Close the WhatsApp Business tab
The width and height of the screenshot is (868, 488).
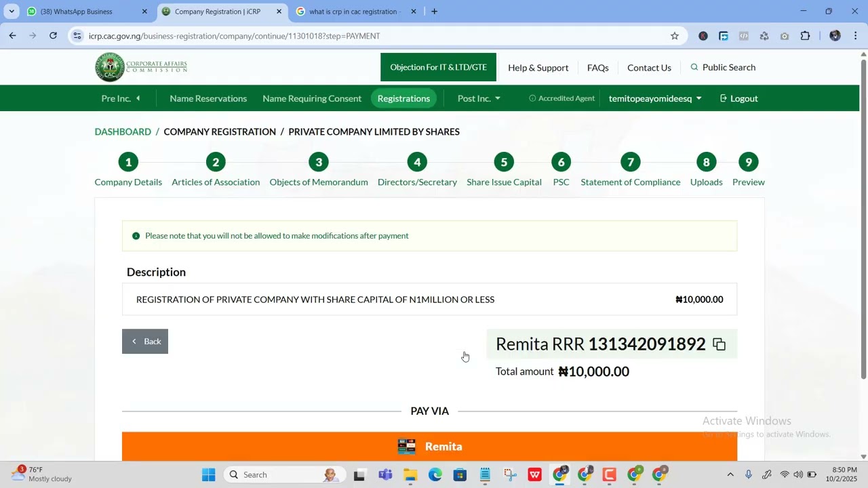(144, 12)
